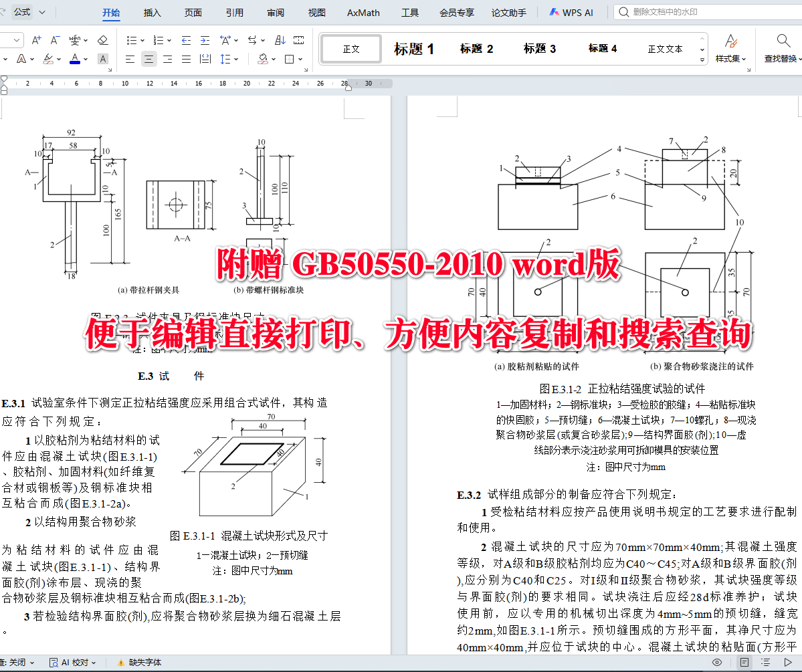Apply paragraph borders icon
The width and height of the screenshot is (802, 672).
click(290, 60)
